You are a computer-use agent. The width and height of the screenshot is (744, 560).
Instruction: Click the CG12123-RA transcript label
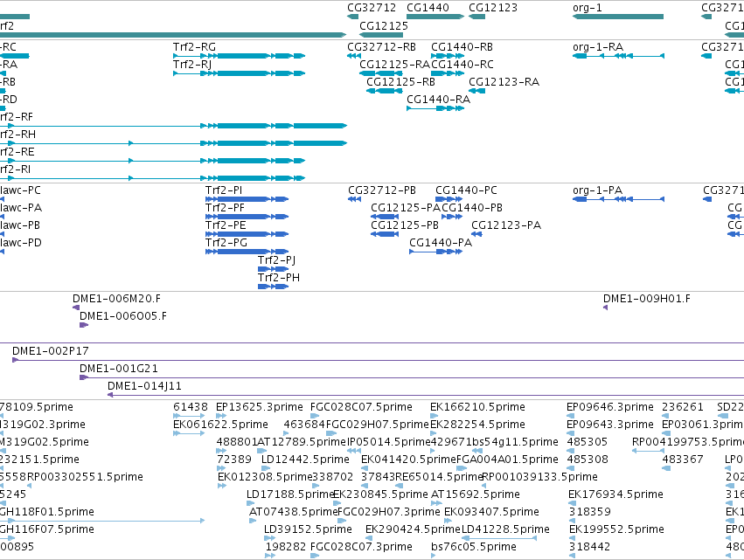tap(504, 82)
